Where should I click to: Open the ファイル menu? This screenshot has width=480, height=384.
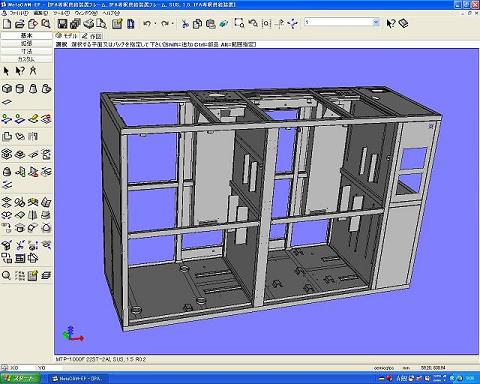(x=19, y=13)
